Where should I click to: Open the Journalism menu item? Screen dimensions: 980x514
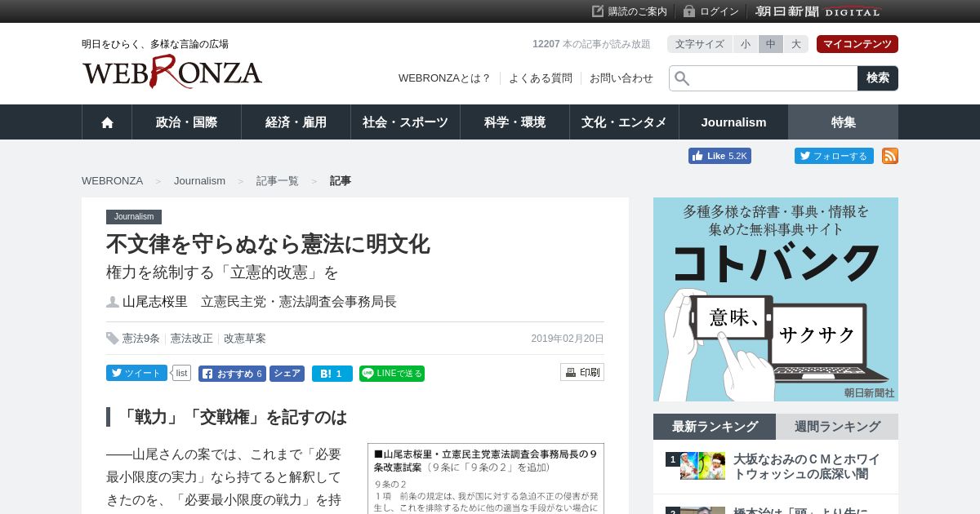pyautogui.click(x=733, y=122)
